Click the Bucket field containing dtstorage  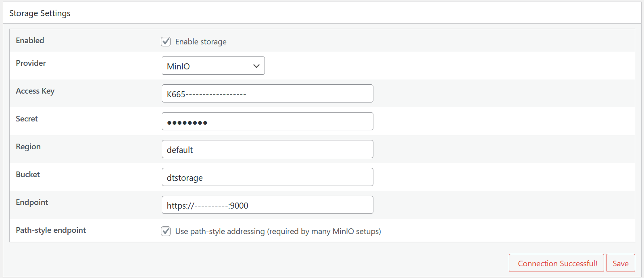tap(267, 177)
